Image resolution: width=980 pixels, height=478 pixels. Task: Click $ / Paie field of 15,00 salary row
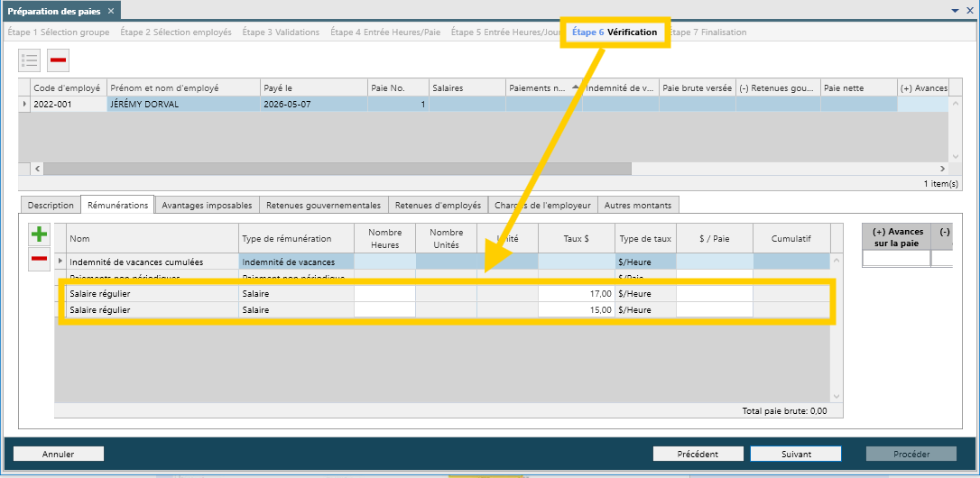[x=715, y=310]
